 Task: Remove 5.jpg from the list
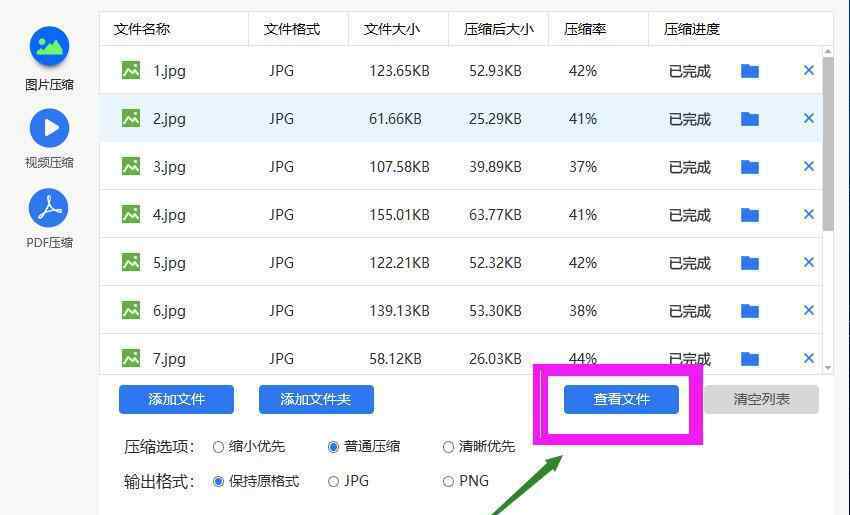tap(809, 262)
